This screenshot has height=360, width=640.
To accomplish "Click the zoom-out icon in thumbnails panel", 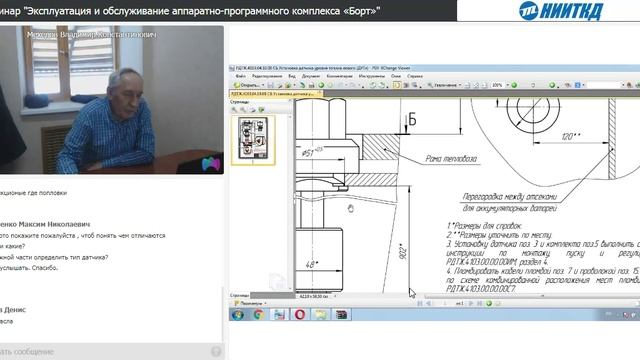I will 234,109.
